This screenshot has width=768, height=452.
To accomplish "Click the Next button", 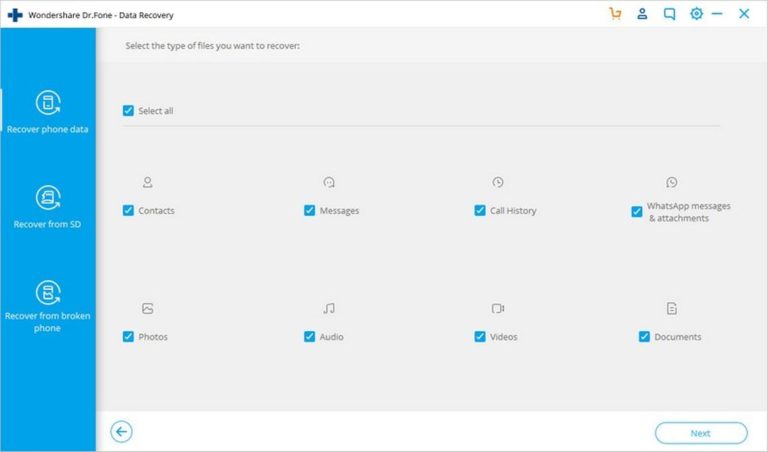I will coord(700,433).
